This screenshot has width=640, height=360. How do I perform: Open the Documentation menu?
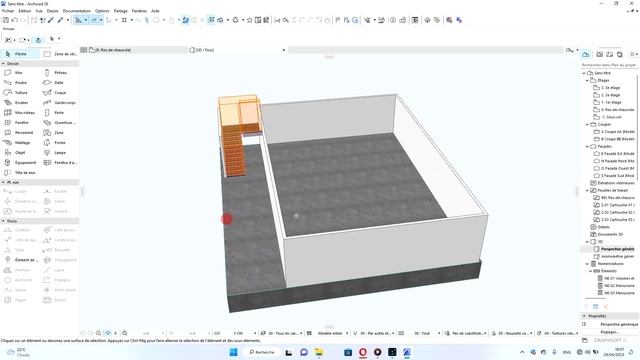(x=77, y=11)
